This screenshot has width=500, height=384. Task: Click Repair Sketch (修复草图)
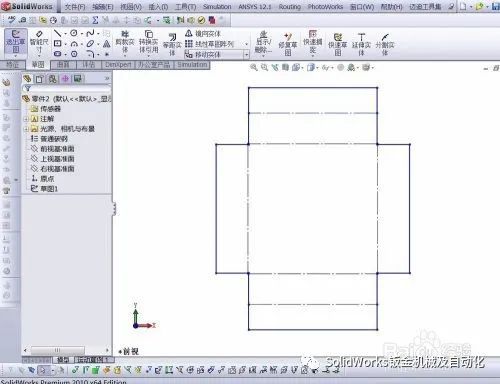(288, 44)
